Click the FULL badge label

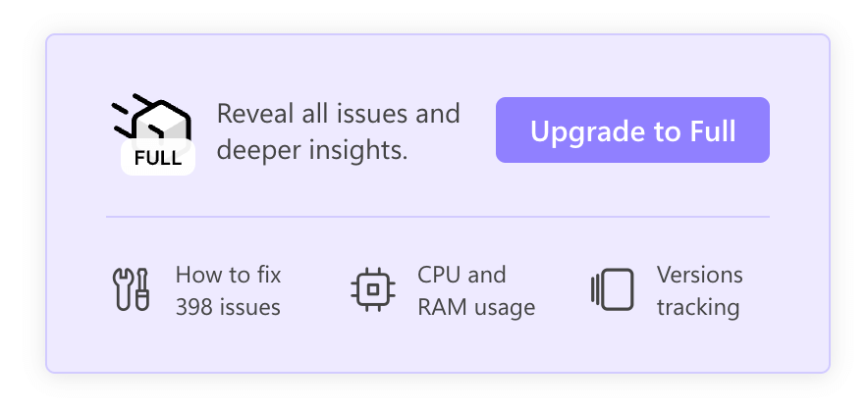[158, 158]
